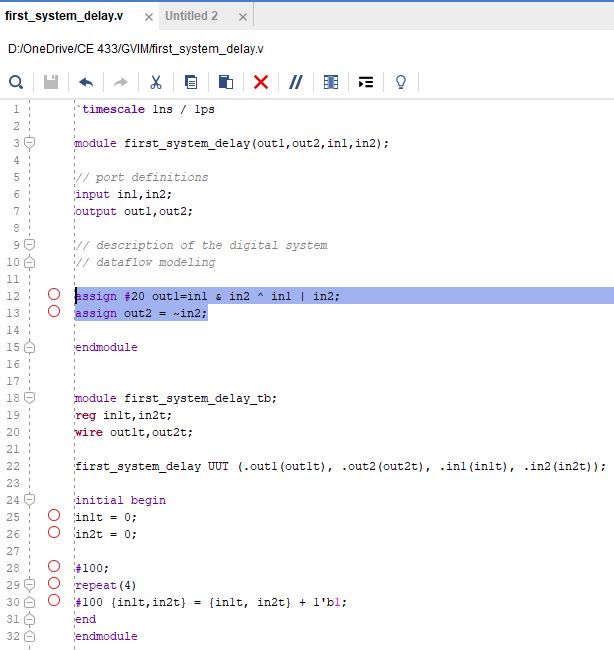This screenshot has height=650, width=614.
Task: Toggle breakpoint on line 29
Action: pyautogui.click(x=54, y=583)
